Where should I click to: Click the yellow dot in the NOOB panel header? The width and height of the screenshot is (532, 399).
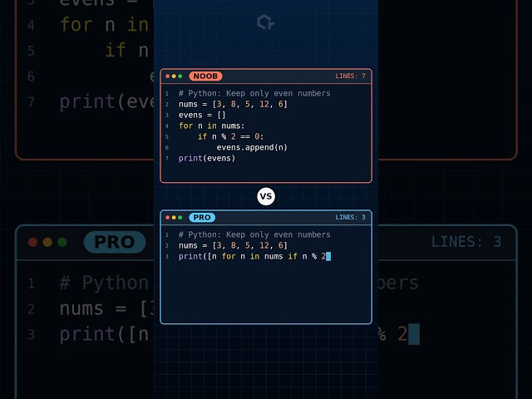click(174, 76)
